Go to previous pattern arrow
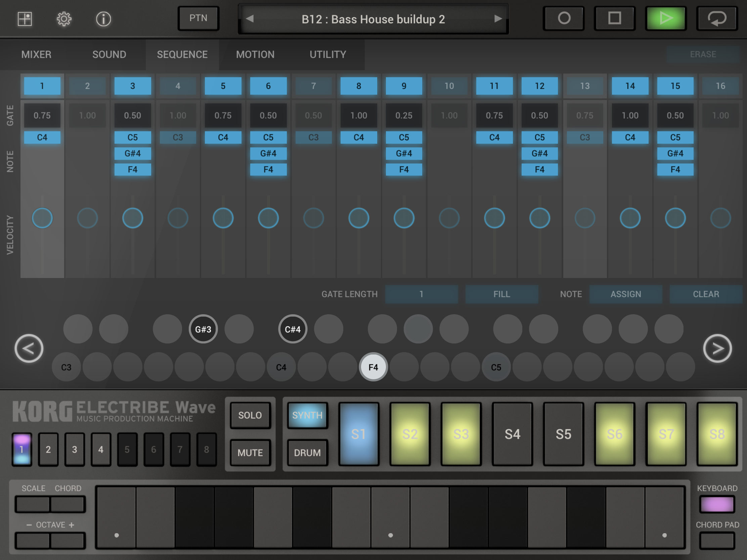This screenshot has height=560, width=747. 250,18
